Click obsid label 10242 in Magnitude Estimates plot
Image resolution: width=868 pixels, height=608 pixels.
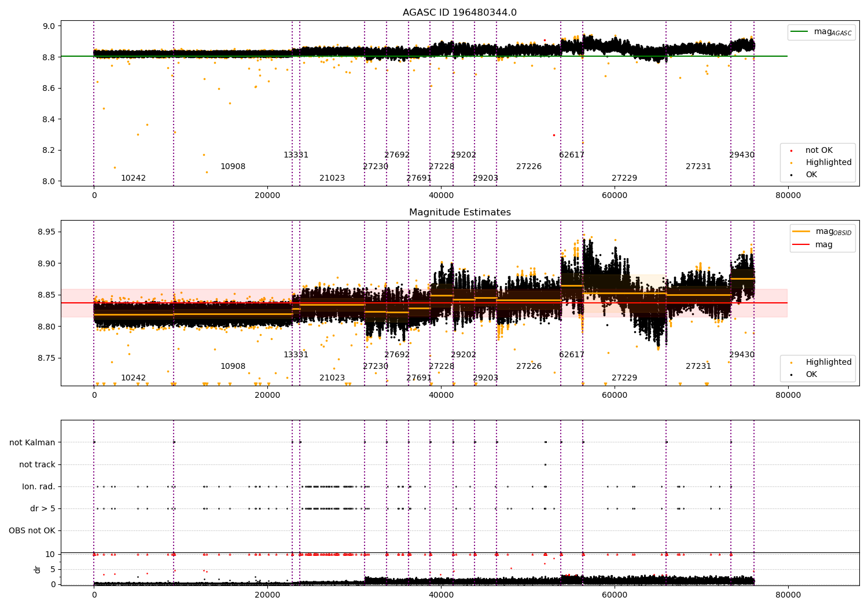point(133,378)
